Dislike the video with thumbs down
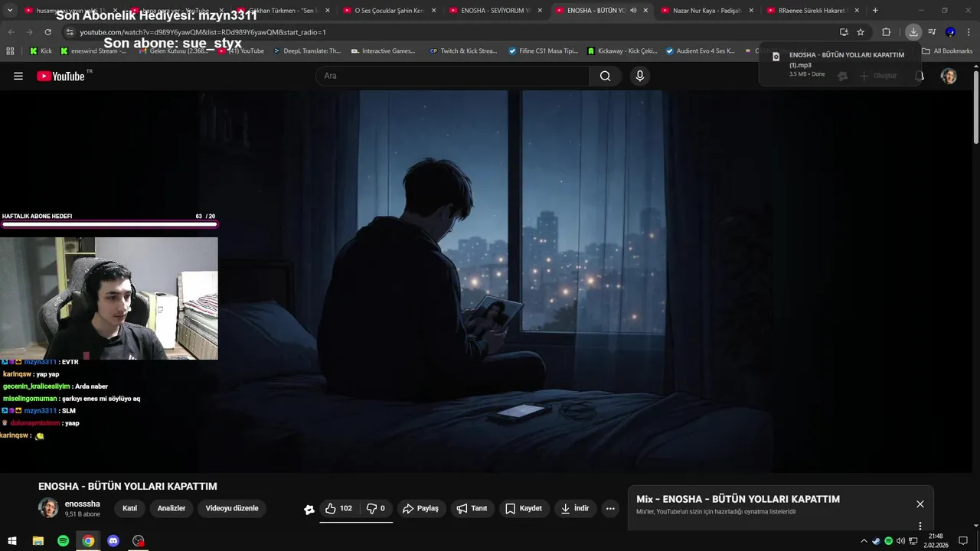The image size is (980, 551). click(x=375, y=508)
